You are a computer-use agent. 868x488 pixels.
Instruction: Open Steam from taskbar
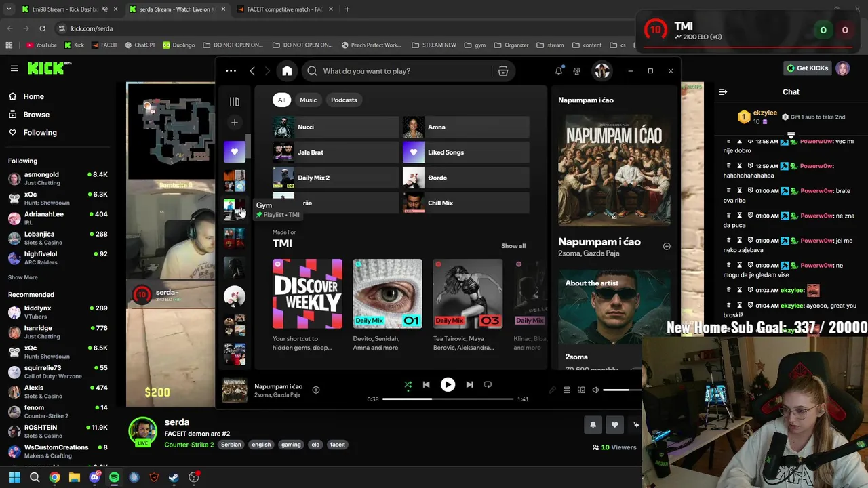[174, 477]
